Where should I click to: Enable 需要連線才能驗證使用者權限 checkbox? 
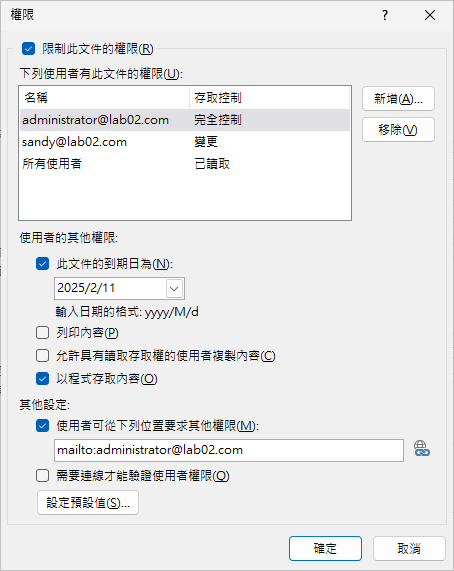[x=43, y=475]
